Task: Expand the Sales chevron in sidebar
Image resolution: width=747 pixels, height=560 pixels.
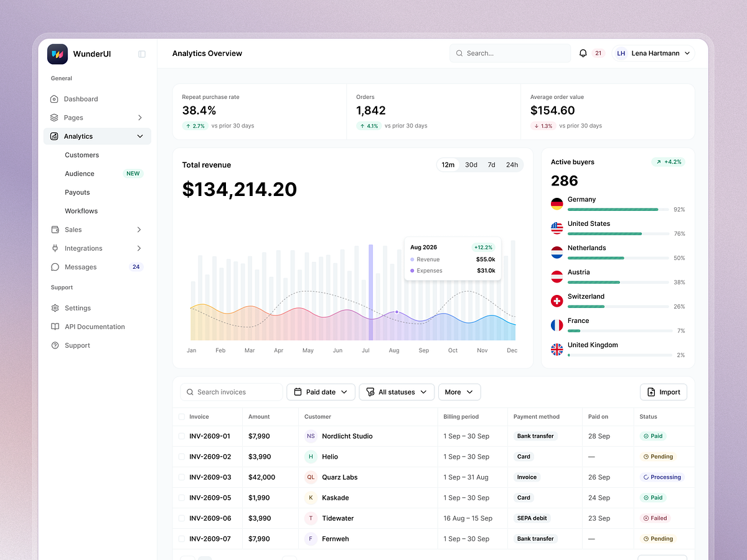Action: pyautogui.click(x=139, y=230)
